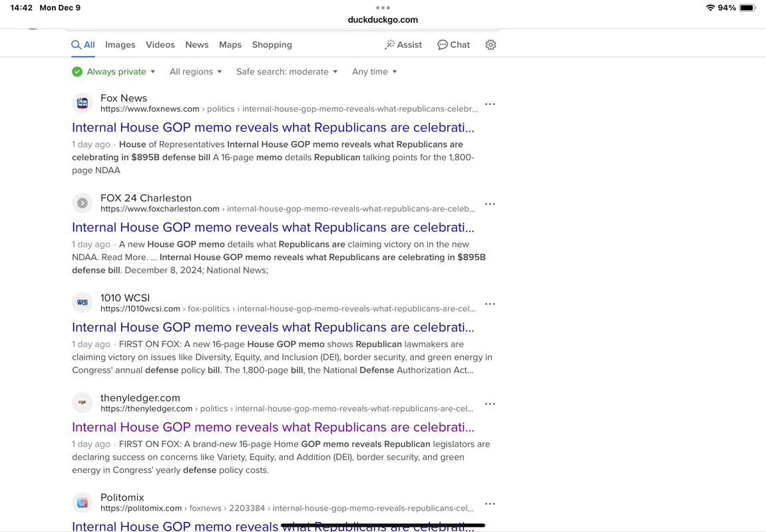This screenshot has height=532, width=766.
Task: Click the 1010 WCSI favicon
Action: coord(83,303)
